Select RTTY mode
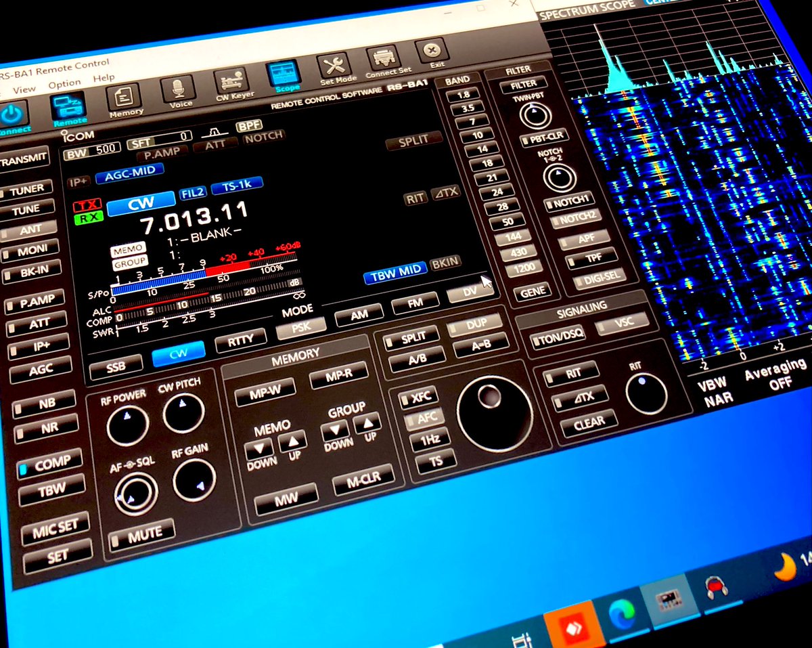 pos(240,342)
